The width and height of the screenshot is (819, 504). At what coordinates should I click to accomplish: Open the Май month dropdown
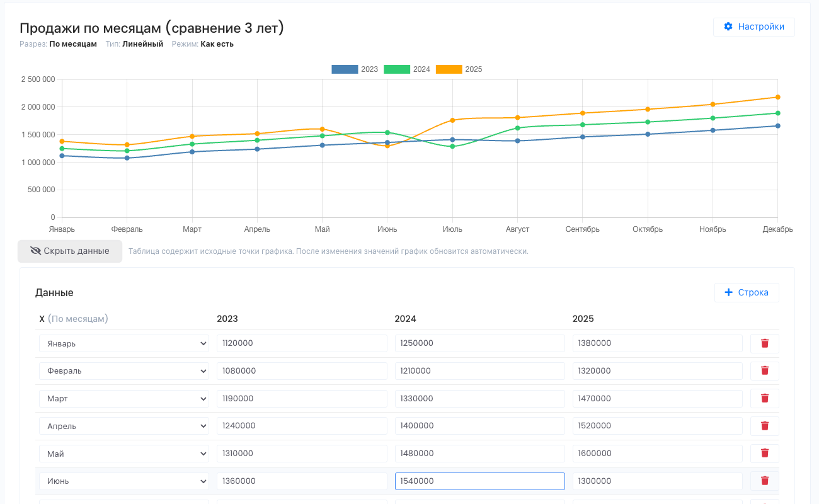(124, 454)
